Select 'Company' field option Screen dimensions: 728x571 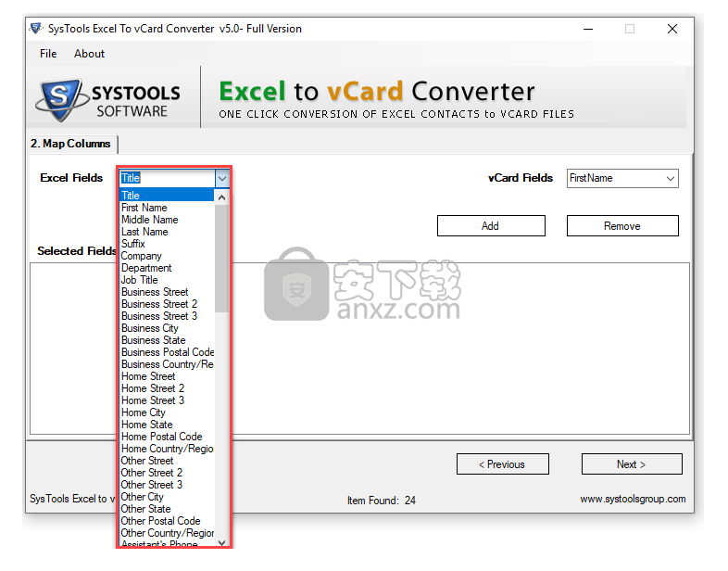[167, 256]
